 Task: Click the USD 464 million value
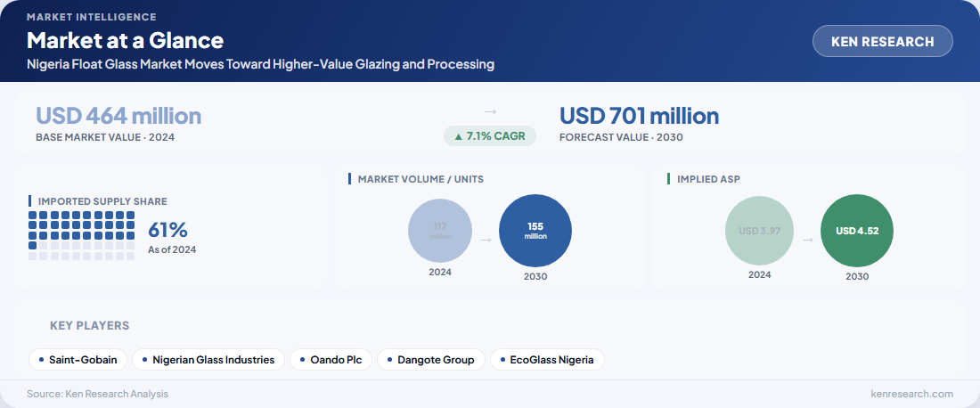pos(118,116)
